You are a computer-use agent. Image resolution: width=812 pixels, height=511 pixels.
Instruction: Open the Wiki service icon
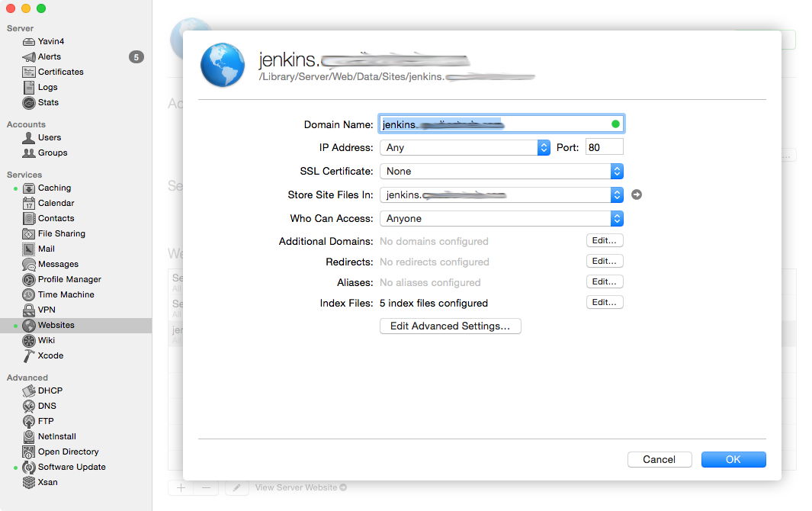28,340
